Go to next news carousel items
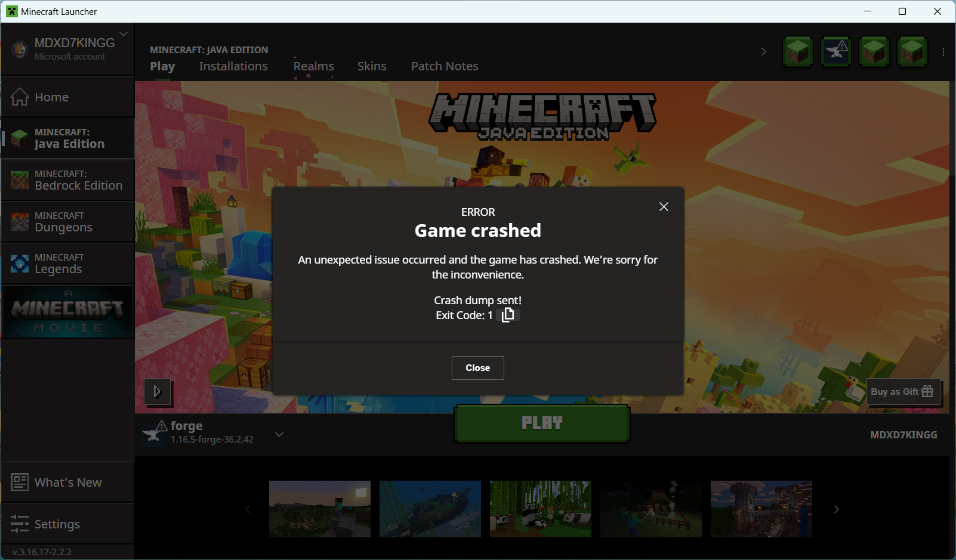956x560 pixels. tap(836, 509)
